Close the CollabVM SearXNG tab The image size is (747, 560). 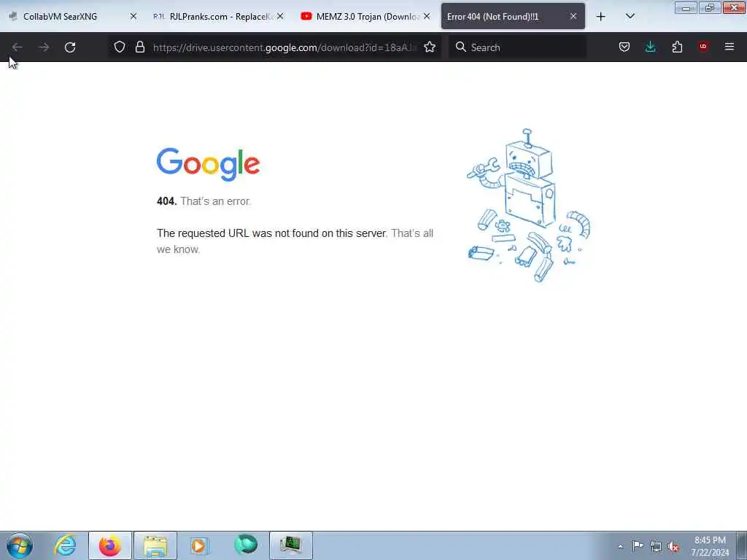[133, 16]
